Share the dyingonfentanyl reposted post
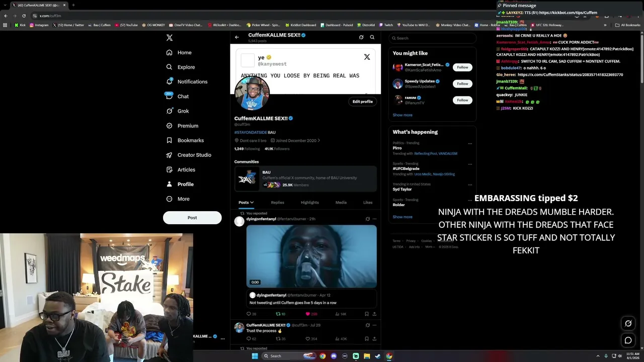The height and width of the screenshot is (362, 644). click(x=374, y=314)
